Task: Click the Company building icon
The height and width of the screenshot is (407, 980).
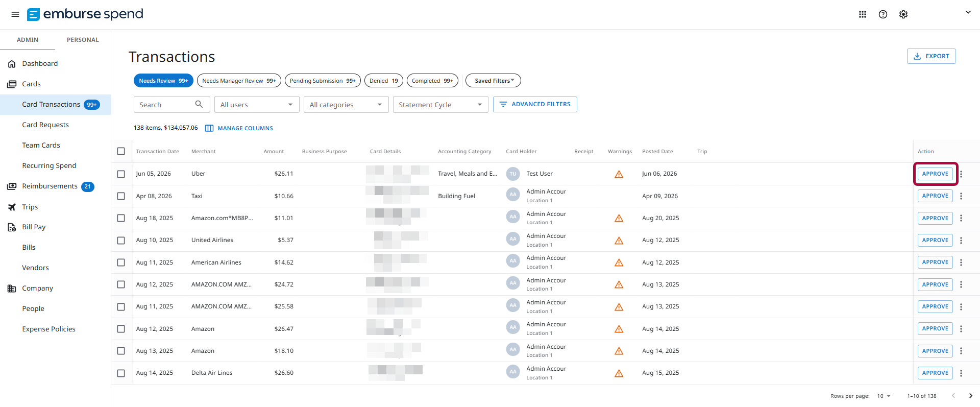Action: point(12,289)
